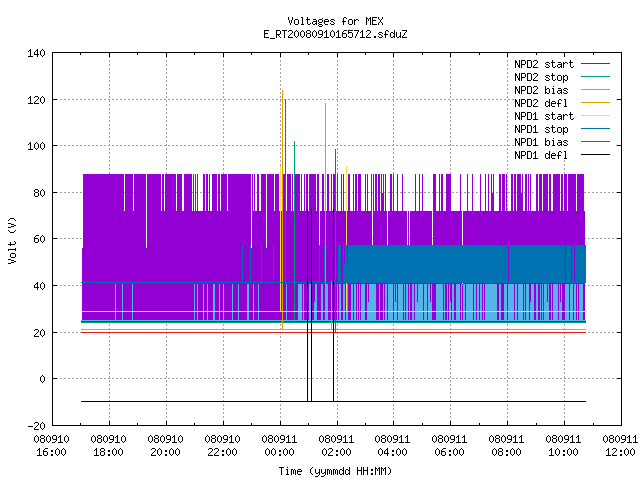
Task: Click the 080911 06:00 x-axis tick label
Action: [449, 446]
